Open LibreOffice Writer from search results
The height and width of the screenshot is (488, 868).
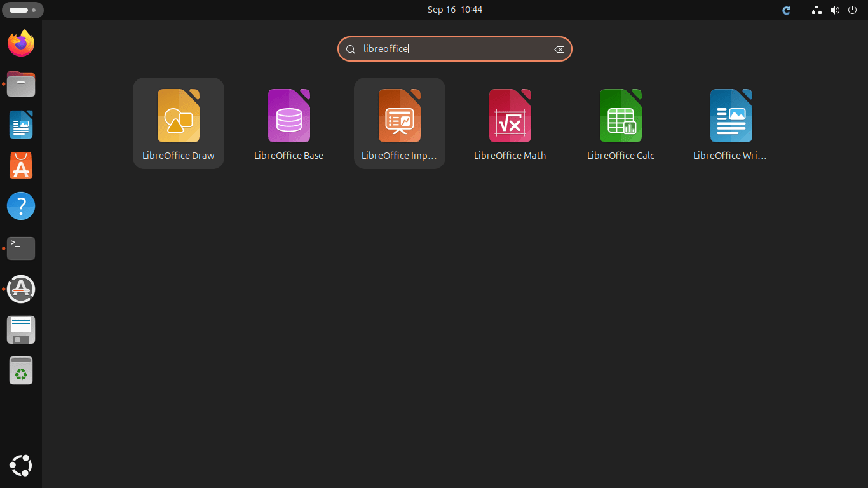tap(731, 123)
